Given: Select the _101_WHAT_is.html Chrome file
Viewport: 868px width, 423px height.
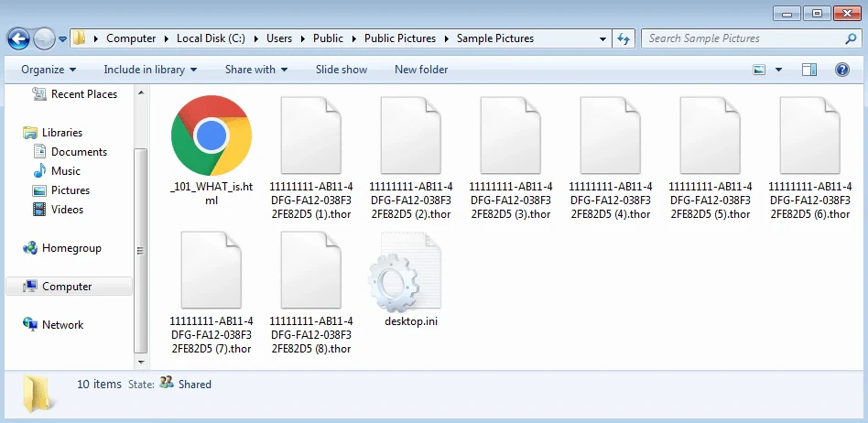Looking at the screenshot, I should [212, 150].
